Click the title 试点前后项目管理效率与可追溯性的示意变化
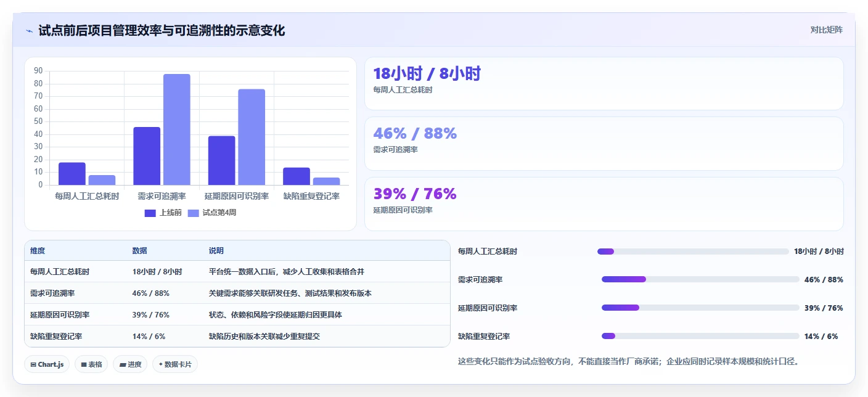 click(162, 30)
